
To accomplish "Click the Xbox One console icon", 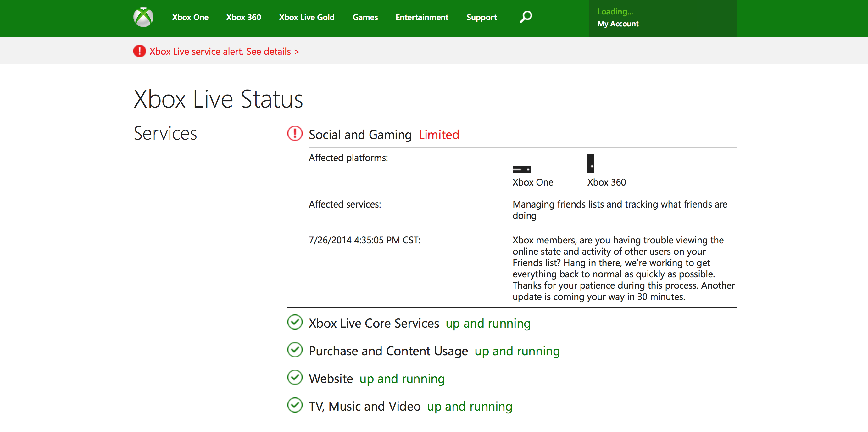I will 522,169.
